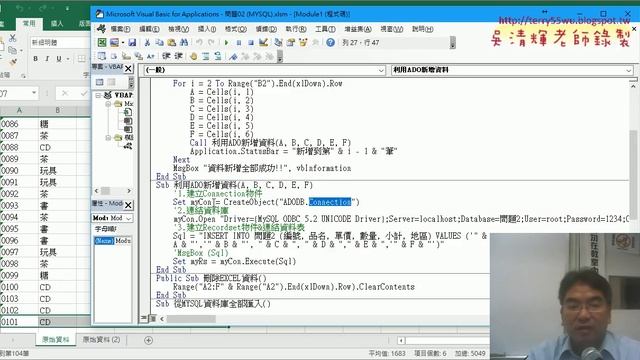The image size is (640, 360).
Task: Open VBA Help with the question mark icon
Action: [x=330, y=42]
